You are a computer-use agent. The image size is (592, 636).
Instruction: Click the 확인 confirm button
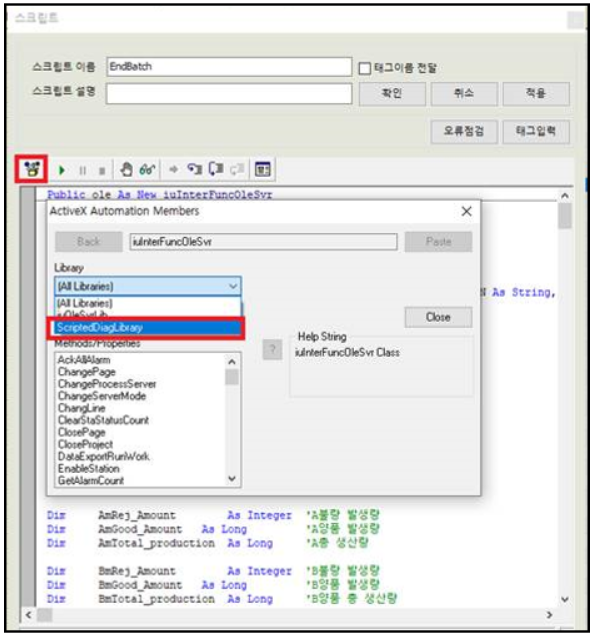click(x=392, y=94)
